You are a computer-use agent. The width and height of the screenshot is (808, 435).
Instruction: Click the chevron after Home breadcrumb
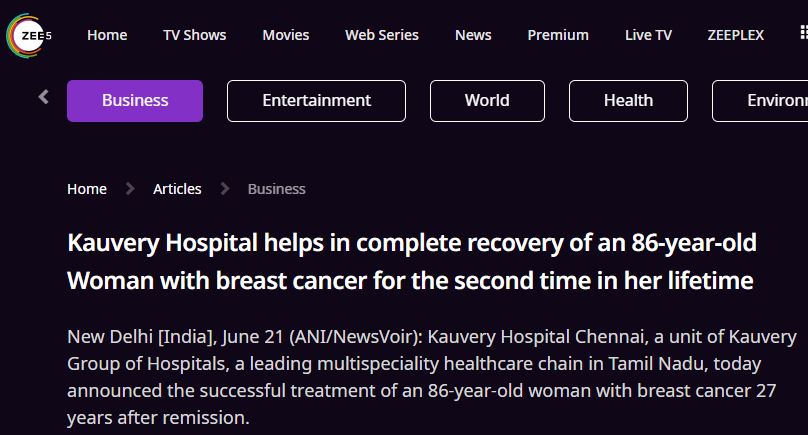point(130,189)
